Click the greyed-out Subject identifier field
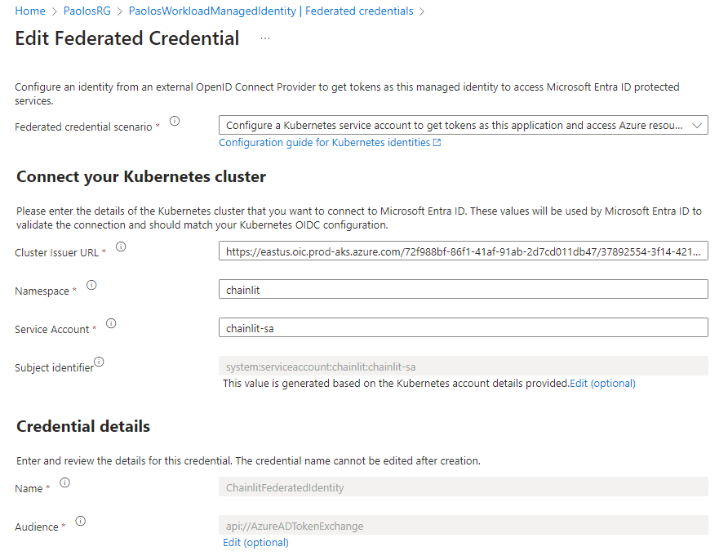This screenshot has height=560, width=728. 463,367
